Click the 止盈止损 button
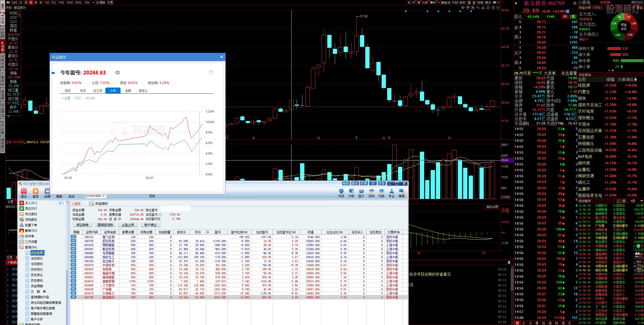The image size is (644, 325). [x=128, y=225]
